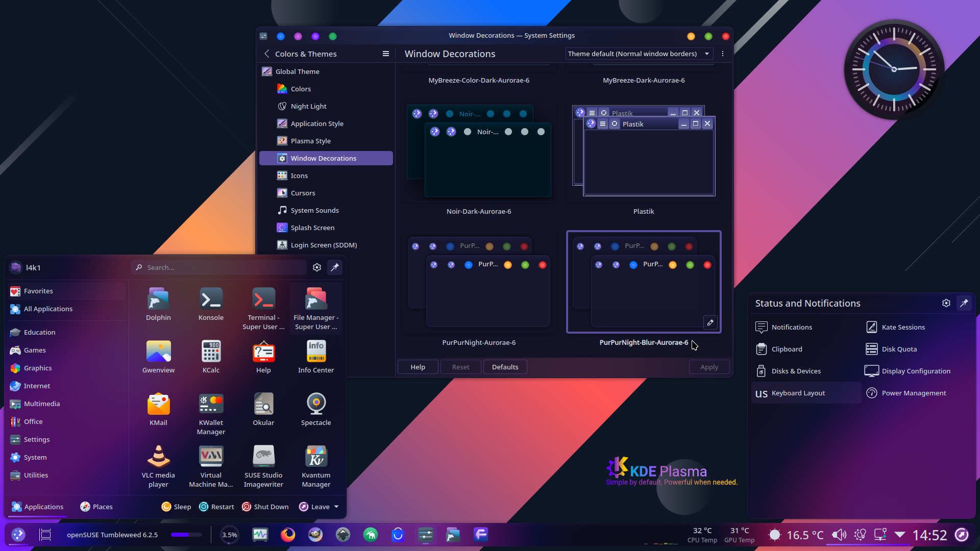Open Notifications in status panel

click(x=806, y=327)
